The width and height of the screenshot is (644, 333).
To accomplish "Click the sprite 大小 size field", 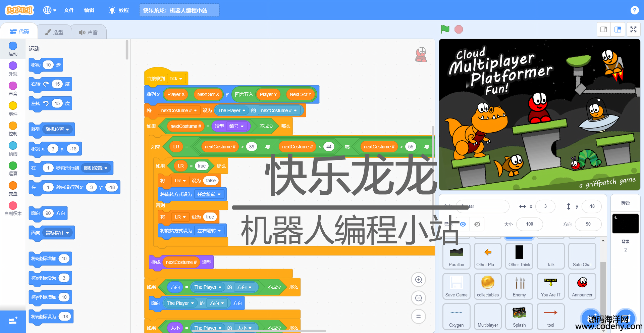I will point(530,224).
